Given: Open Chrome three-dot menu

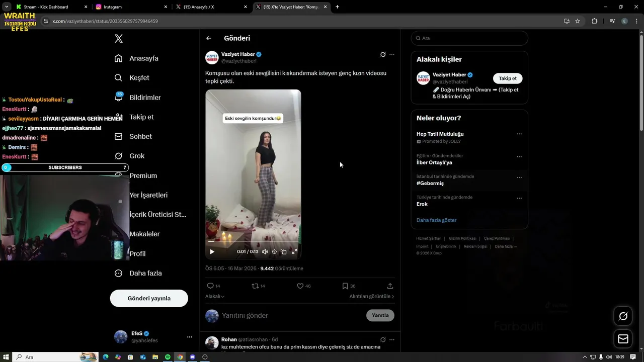Looking at the screenshot, I should 635,21.
